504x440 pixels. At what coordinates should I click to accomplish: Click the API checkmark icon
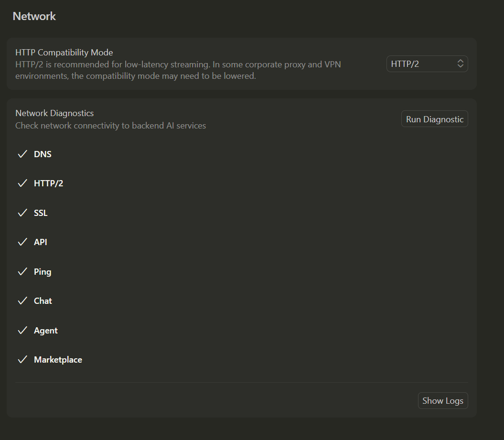pyautogui.click(x=22, y=242)
